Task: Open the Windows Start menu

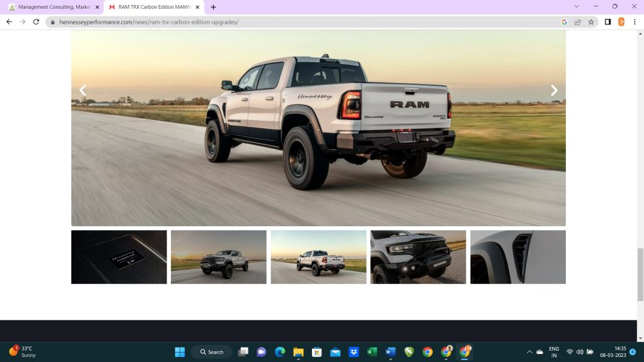Action: pyautogui.click(x=180, y=352)
